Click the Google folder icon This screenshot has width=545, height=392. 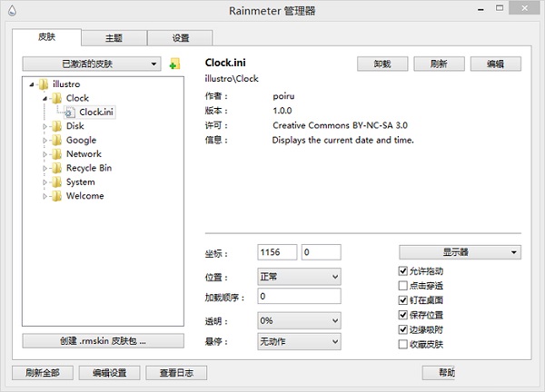tap(56, 140)
